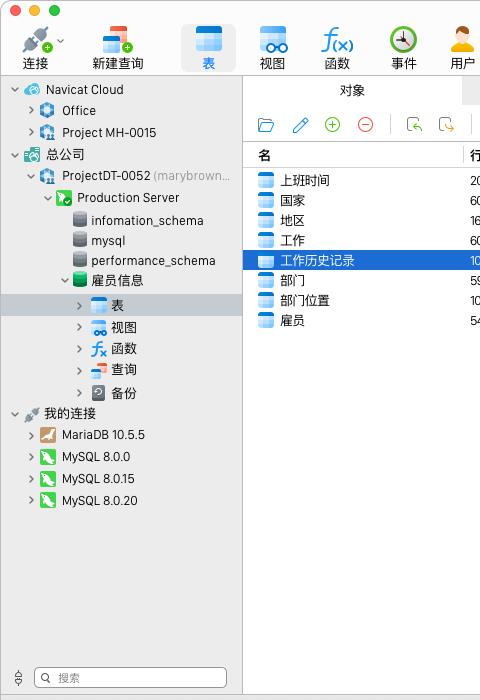This screenshot has width=480, height=700.
Task: Expand the Office project node
Action: pyautogui.click(x=31, y=110)
